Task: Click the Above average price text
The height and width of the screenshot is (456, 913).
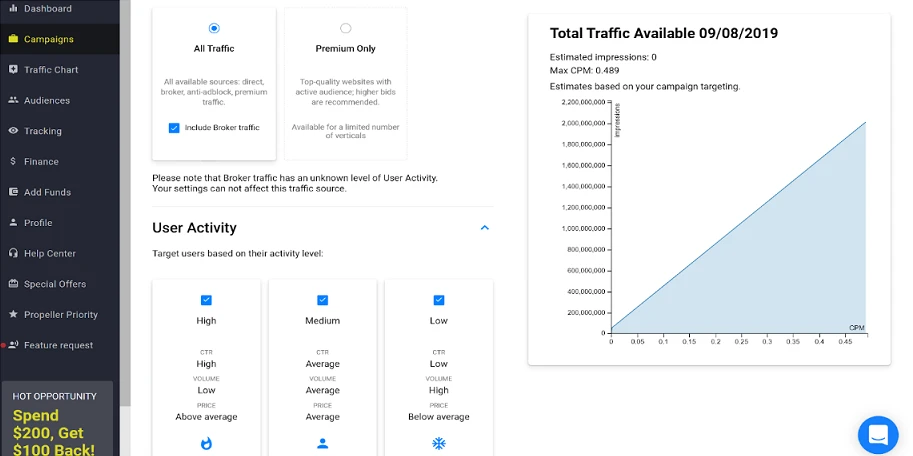Action: pos(206,416)
